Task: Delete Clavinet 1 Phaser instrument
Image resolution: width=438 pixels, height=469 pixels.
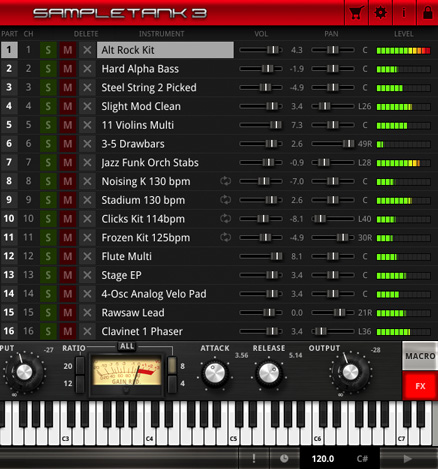Action: click(x=87, y=331)
